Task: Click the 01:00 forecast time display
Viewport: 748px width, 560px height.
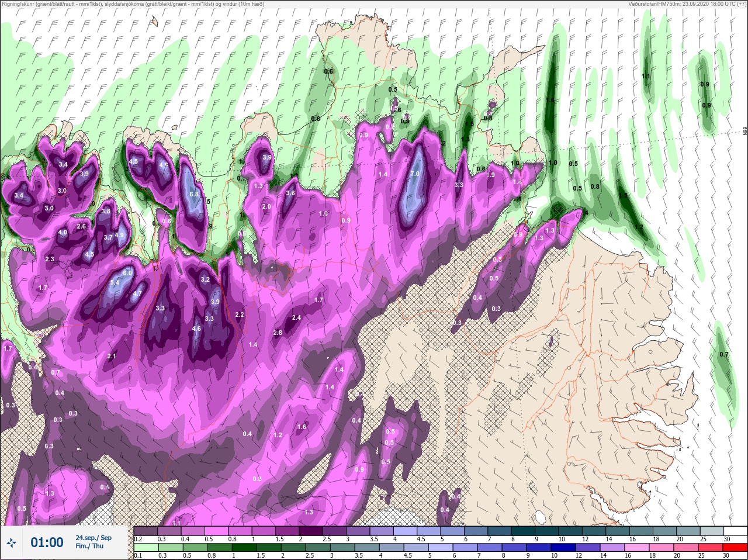Action: point(47,542)
